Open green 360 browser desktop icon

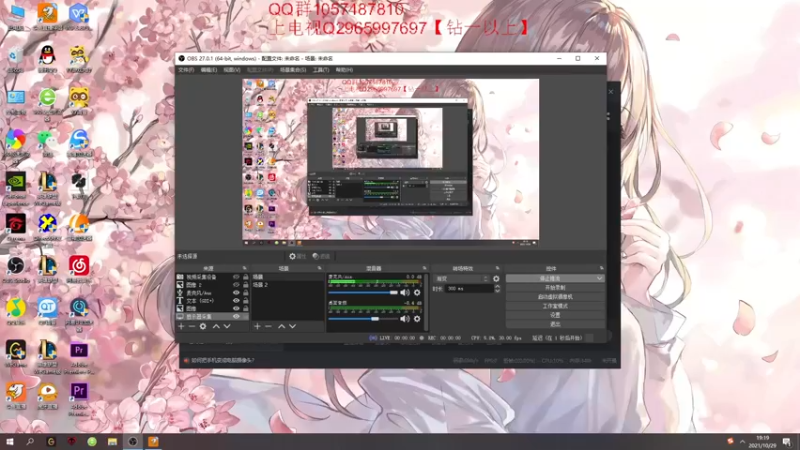[x=47, y=103]
